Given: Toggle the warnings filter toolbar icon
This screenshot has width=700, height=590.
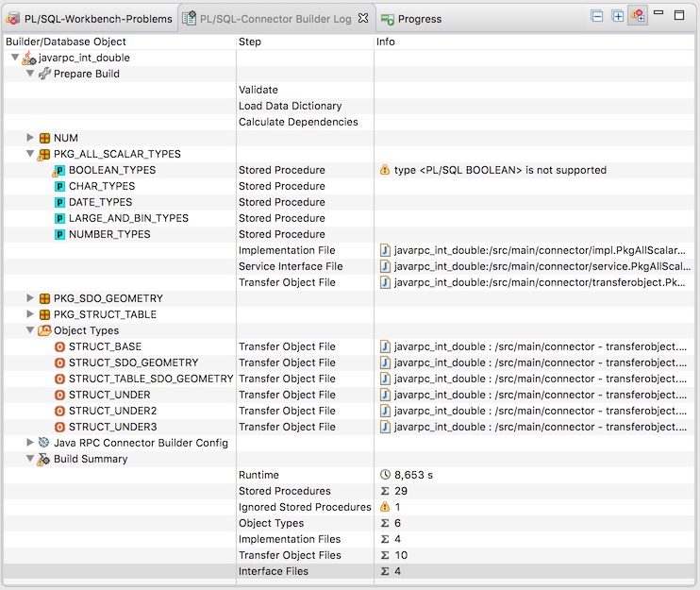Looking at the screenshot, I should point(638,16).
